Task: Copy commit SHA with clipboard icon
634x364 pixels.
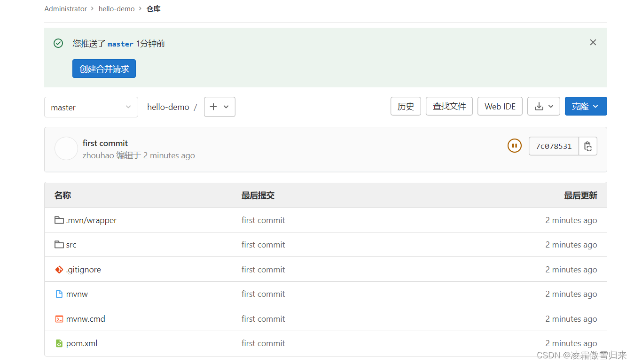Action: coord(587,146)
